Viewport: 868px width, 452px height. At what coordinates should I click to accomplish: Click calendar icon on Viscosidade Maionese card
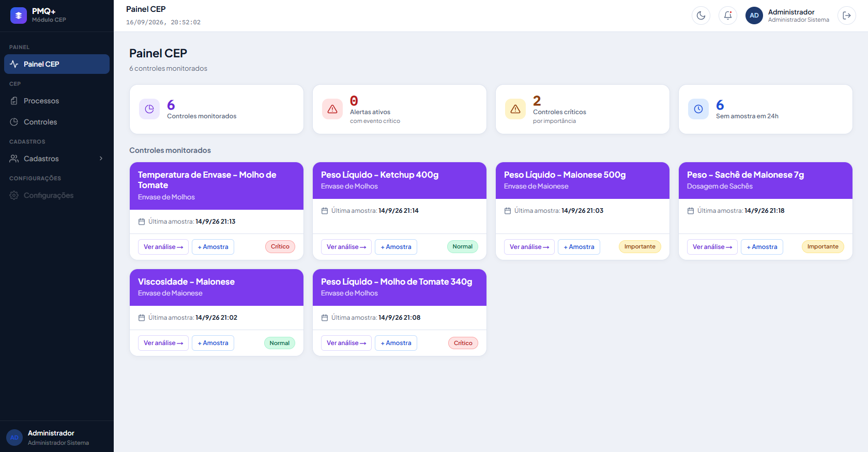pos(142,318)
